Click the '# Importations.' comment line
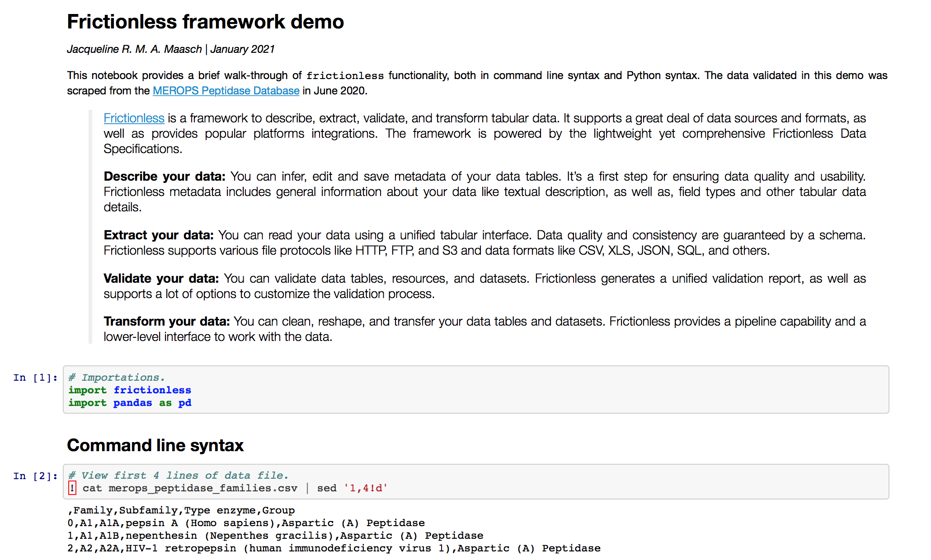Screen dimensions: 931x560 tap(117, 378)
